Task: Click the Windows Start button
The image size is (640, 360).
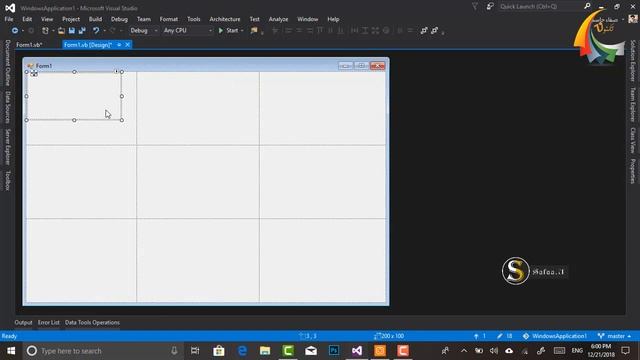Action: click(x=11, y=351)
